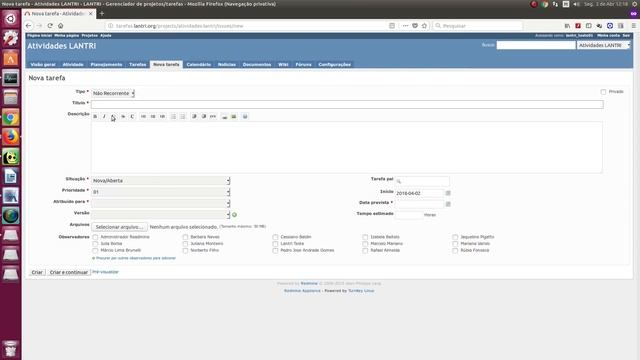
Task: Check observer Jaqueline Pigatto
Action: click(455, 237)
